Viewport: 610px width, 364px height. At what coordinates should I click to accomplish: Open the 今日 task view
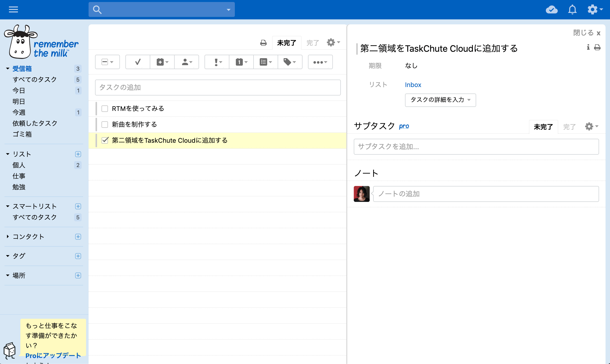coord(19,91)
